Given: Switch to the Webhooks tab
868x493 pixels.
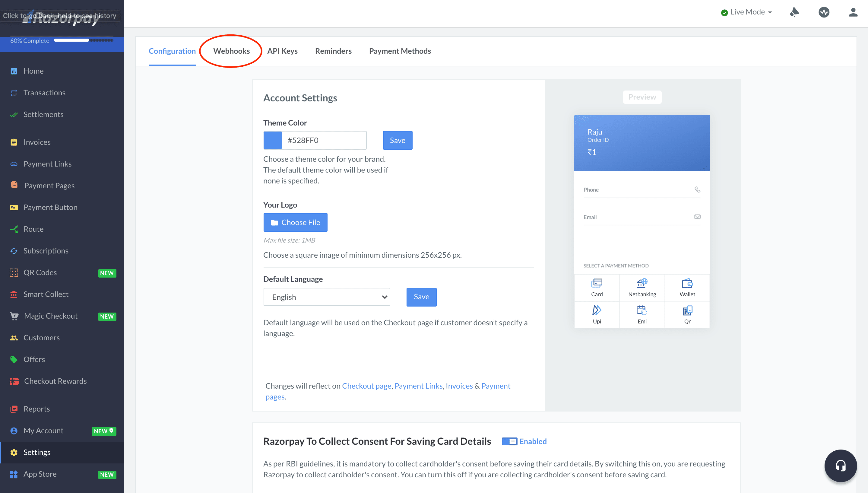Looking at the screenshot, I should click(x=231, y=51).
